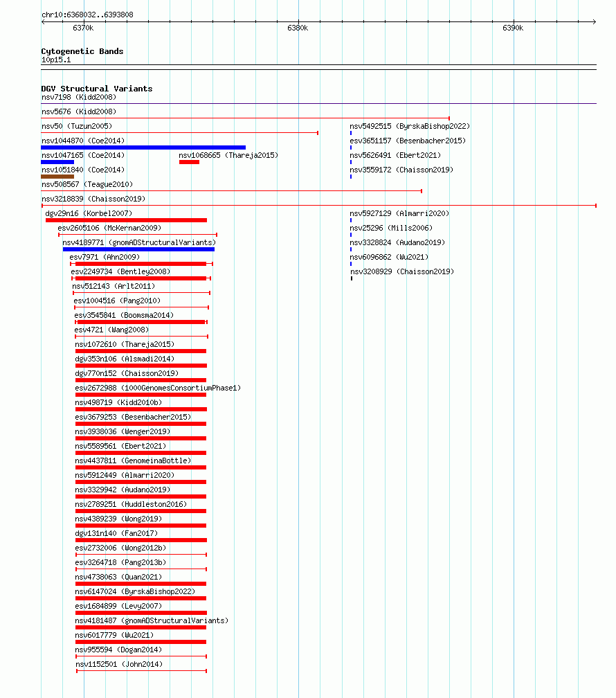Open nsv3328824 (Audano2019) label
This screenshot has width=616, height=698.
[x=397, y=242]
